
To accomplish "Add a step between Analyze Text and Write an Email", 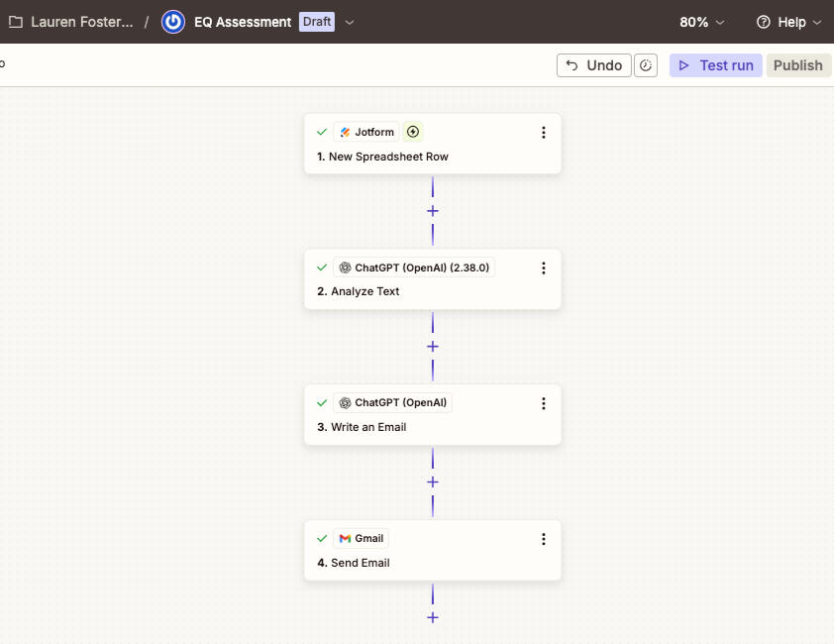I will 433,347.
